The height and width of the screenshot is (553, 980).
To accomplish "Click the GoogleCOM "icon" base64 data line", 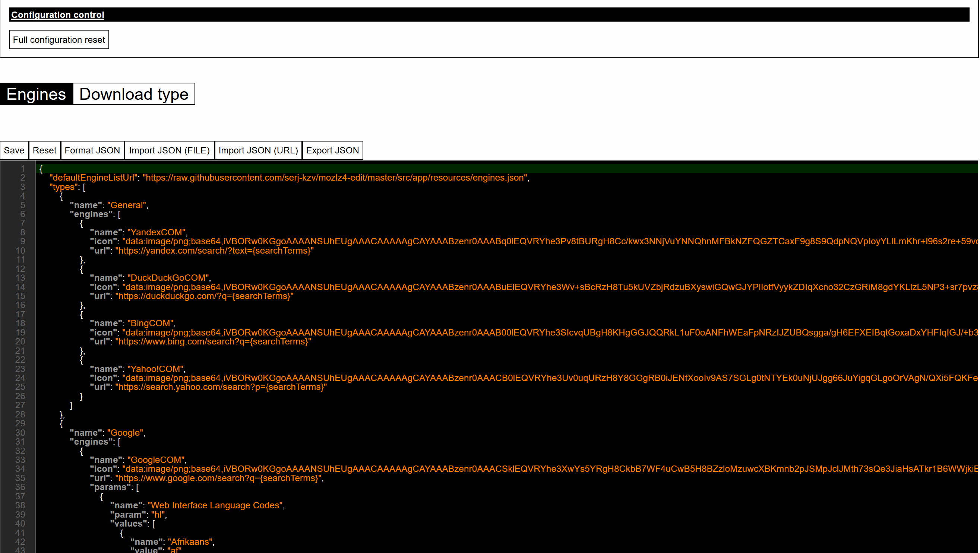I will [x=534, y=469].
